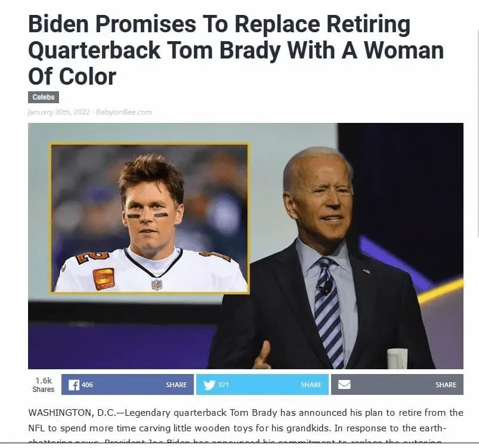Click the January 30th, 2022 date

tap(58, 112)
